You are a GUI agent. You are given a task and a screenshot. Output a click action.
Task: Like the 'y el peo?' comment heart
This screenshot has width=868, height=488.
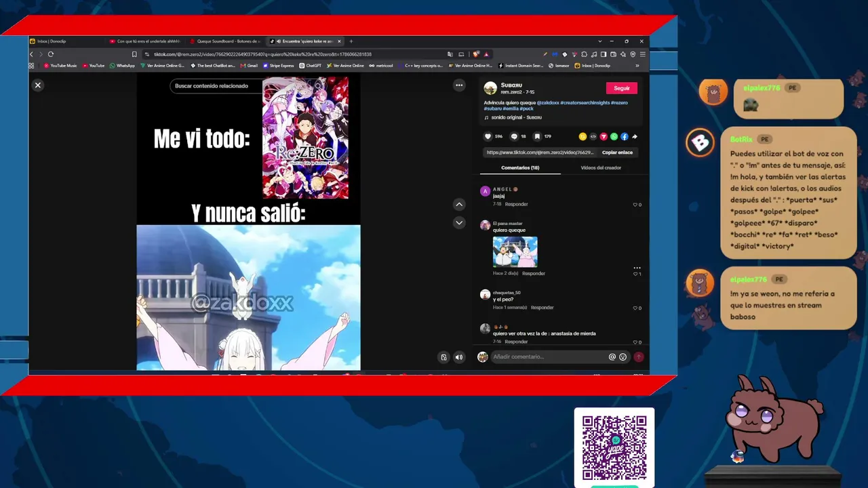[x=635, y=308]
